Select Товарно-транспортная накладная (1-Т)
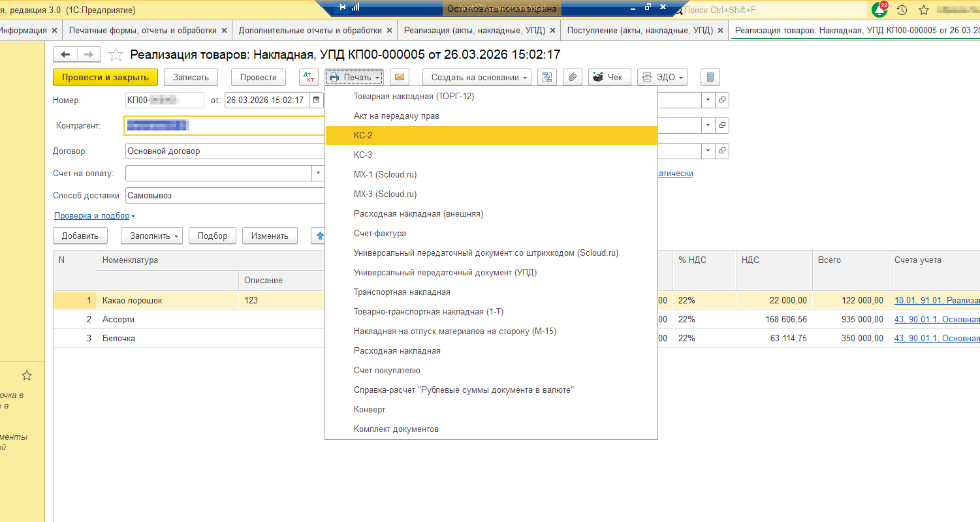Viewport: 980px width, 522px height. (x=491, y=311)
